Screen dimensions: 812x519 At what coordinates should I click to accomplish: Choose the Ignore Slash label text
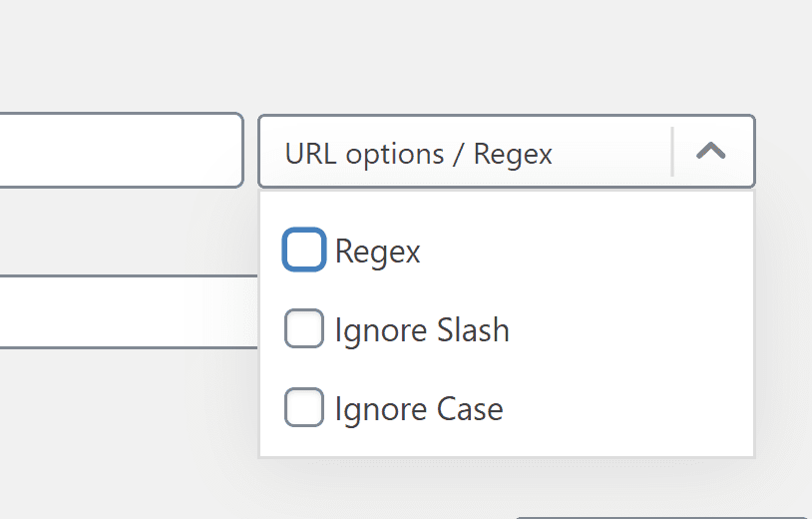pos(422,330)
